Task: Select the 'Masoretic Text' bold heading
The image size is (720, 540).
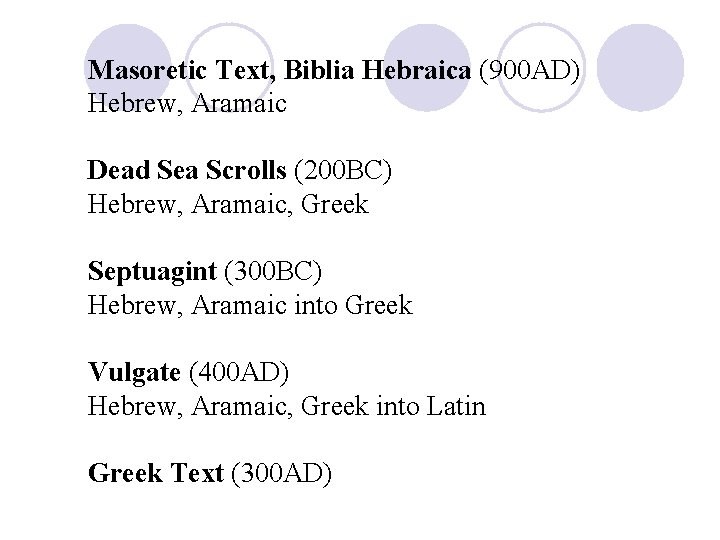Action: click(x=180, y=71)
